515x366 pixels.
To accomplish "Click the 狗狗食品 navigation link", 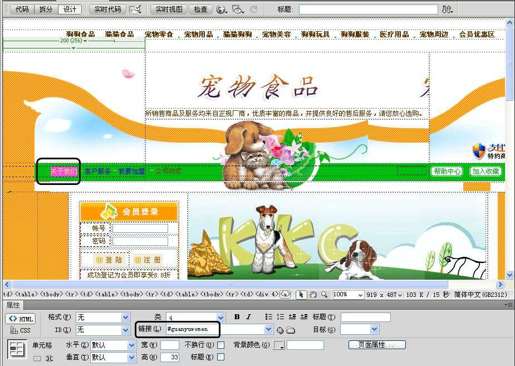I will click(x=80, y=34).
